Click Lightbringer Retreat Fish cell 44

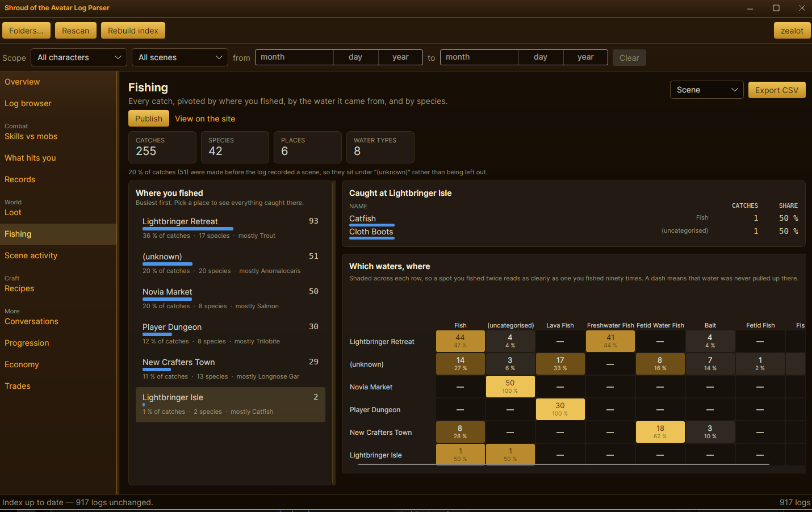point(460,341)
